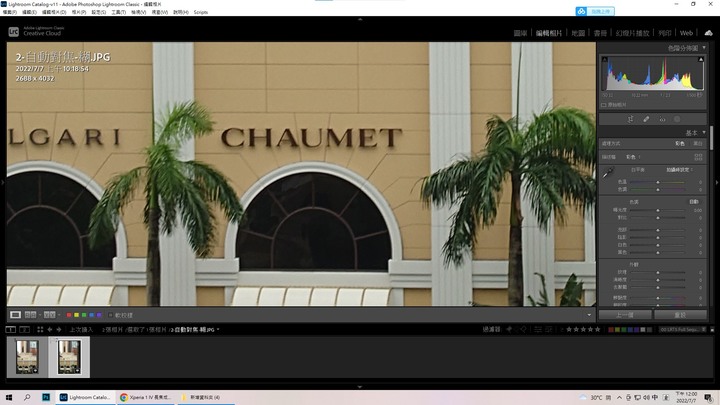
Task: Open the filmstrip filename source dropdown
Action: coord(195,330)
